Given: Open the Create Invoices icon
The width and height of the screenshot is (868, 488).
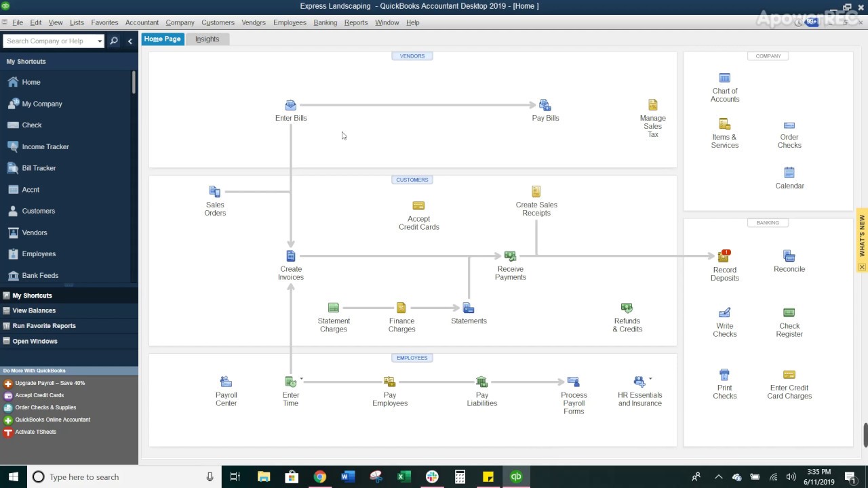Looking at the screenshot, I should 290,256.
